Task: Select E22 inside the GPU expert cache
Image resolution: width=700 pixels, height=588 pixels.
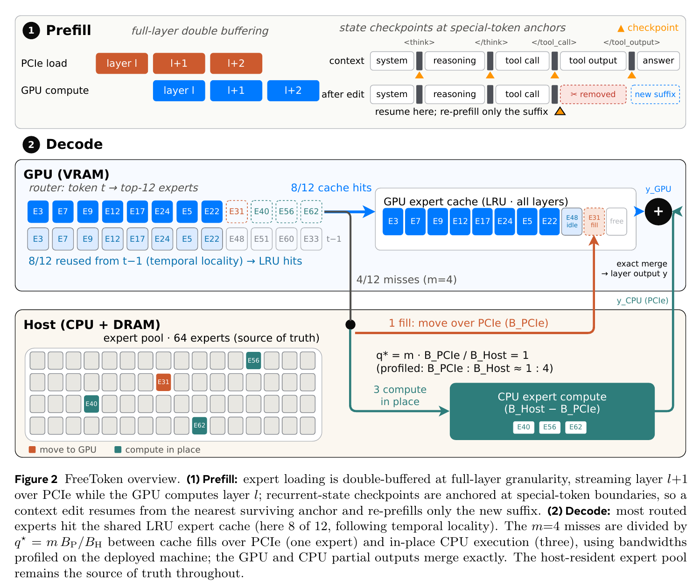Action: pos(549,221)
